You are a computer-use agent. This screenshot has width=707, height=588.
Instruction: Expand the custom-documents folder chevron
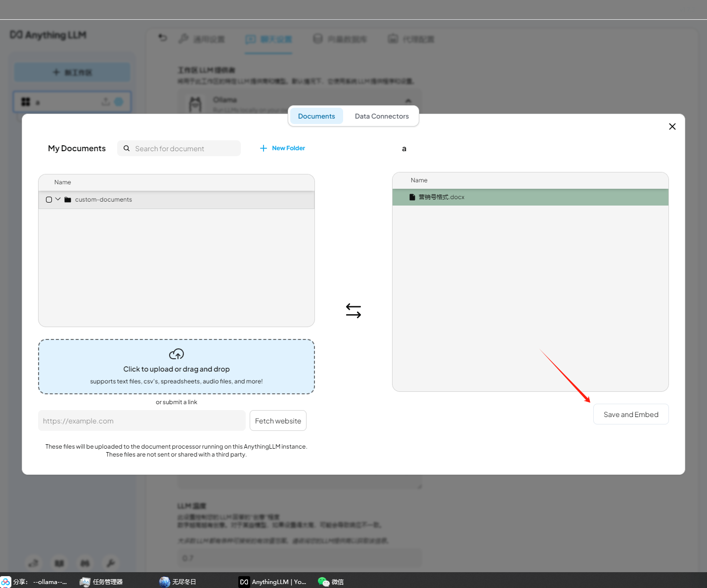(58, 199)
